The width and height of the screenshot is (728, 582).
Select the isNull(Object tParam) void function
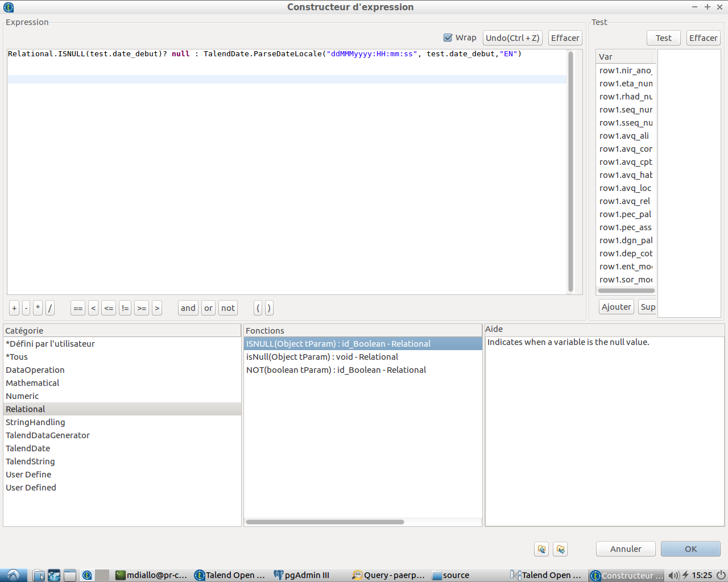coord(363,357)
